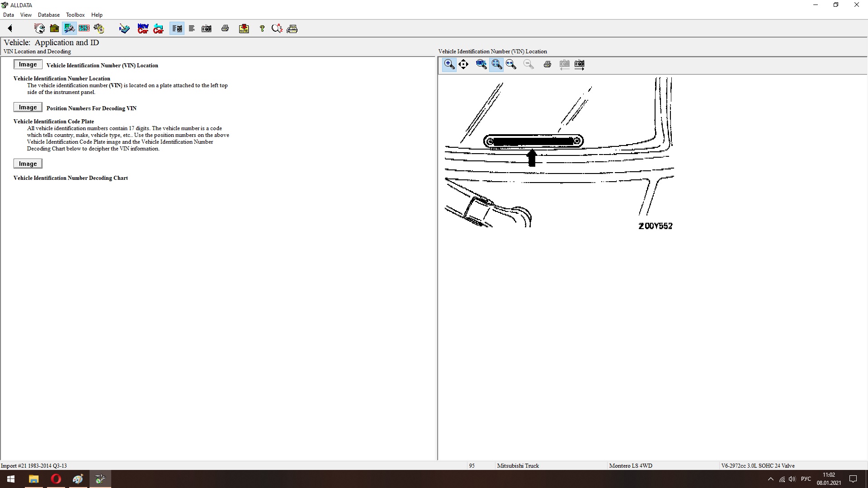This screenshot has width=868, height=488.
Task: Open Image for Position Numbers For Decoding VIN
Action: [28, 108]
